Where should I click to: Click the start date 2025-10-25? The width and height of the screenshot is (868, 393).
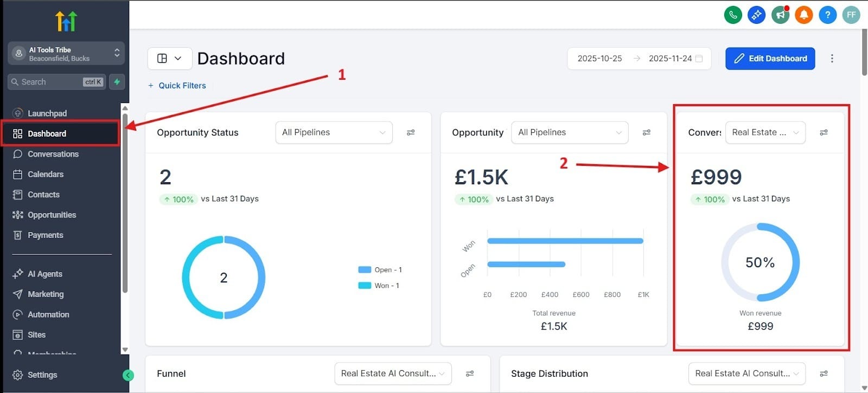point(599,59)
